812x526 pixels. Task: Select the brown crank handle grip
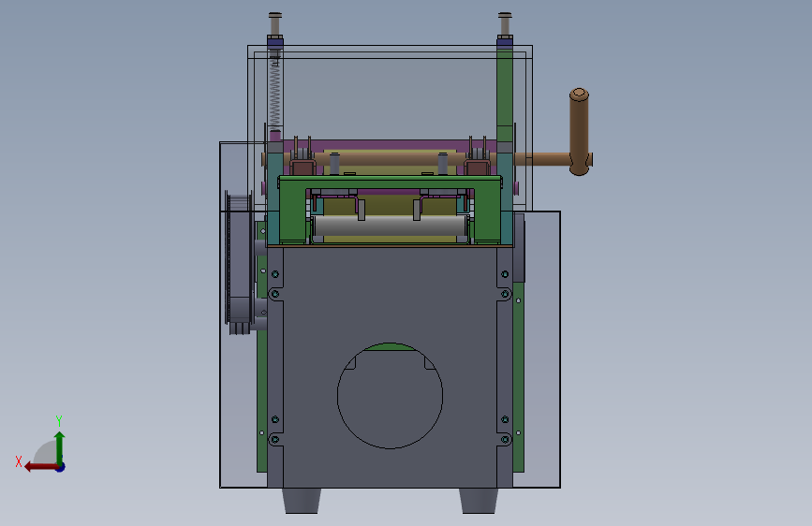[x=579, y=131]
